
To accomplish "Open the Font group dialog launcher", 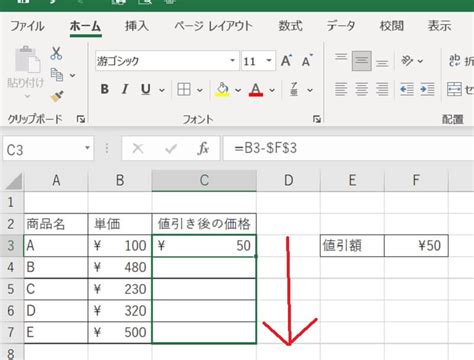I will [317, 119].
